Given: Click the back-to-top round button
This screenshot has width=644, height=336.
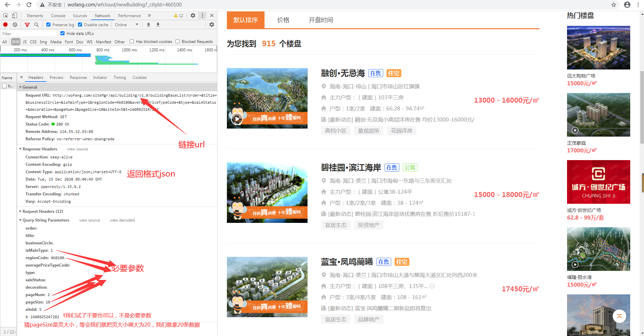Looking at the screenshot, I should (x=619, y=316).
